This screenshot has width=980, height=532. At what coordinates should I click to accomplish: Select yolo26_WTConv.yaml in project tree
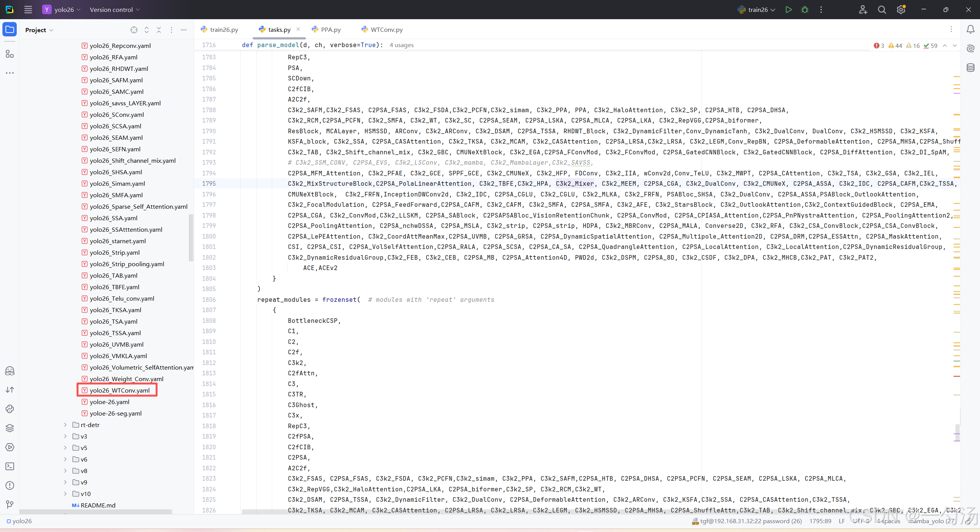[x=119, y=390]
